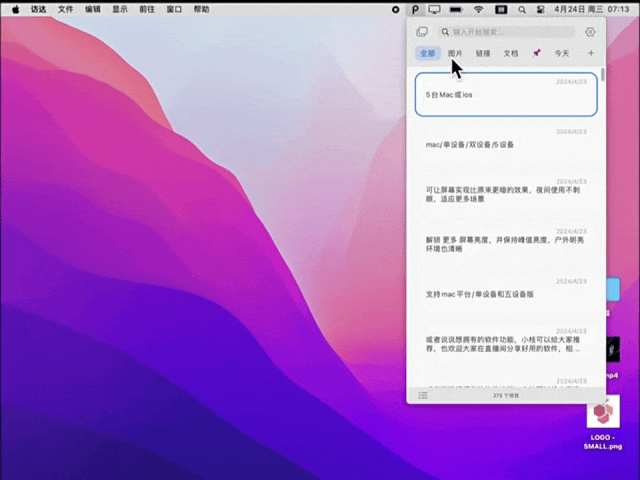Open the Apple menu

(16, 9)
